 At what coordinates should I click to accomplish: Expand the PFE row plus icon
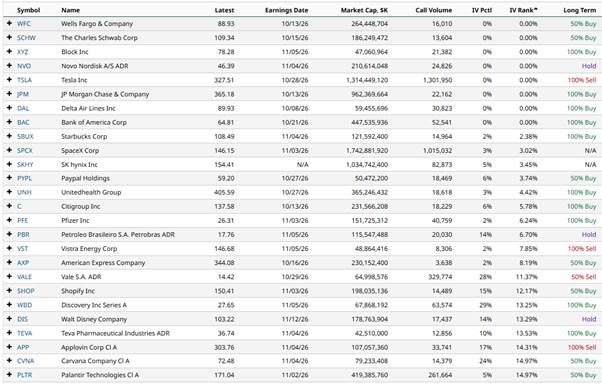coord(9,220)
